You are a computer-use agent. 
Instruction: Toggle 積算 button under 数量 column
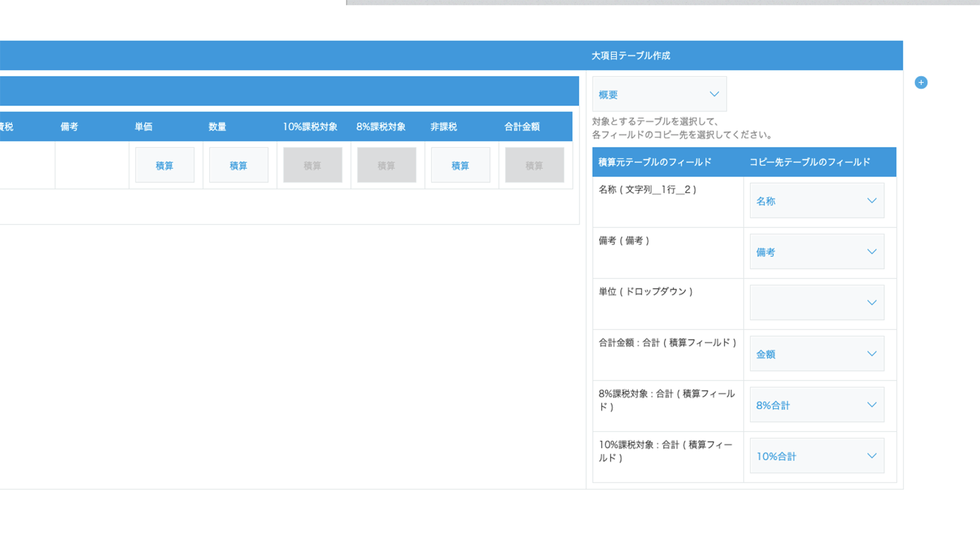238,165
